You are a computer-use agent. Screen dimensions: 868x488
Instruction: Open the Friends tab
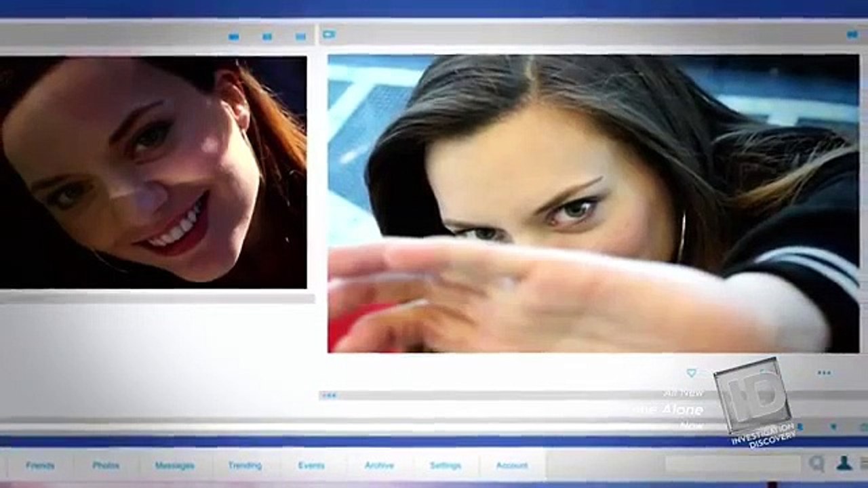click(x=40, y=466)
